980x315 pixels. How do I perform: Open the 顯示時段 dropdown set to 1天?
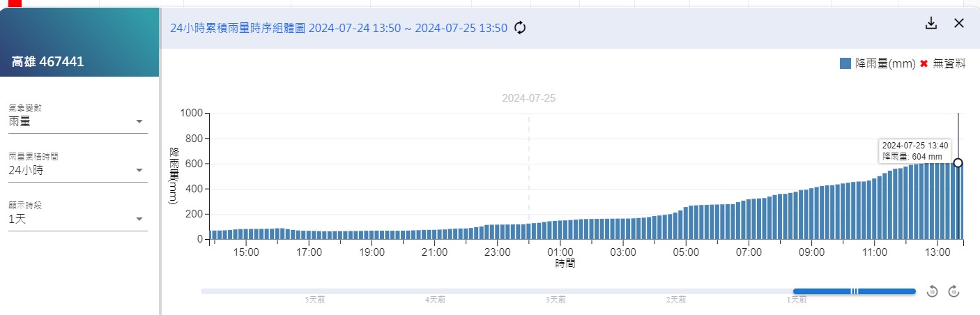[x=78, y=220]
